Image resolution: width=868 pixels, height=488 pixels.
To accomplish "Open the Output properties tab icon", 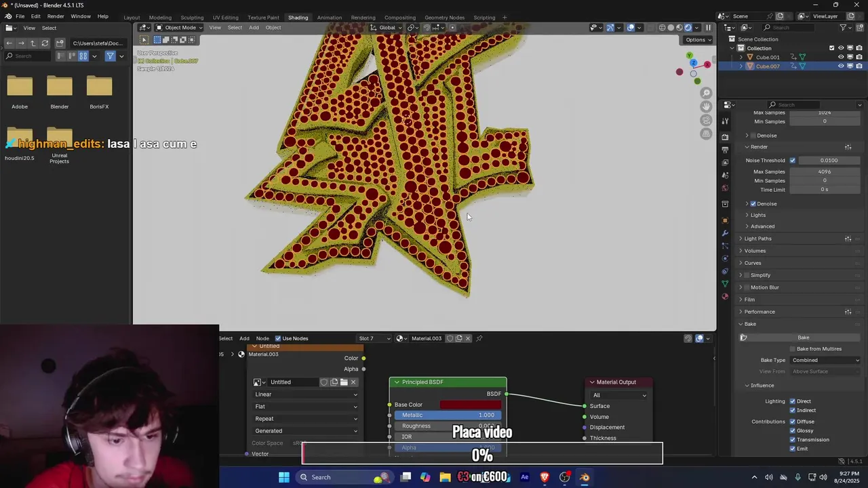I will click(x=725, y=150).
